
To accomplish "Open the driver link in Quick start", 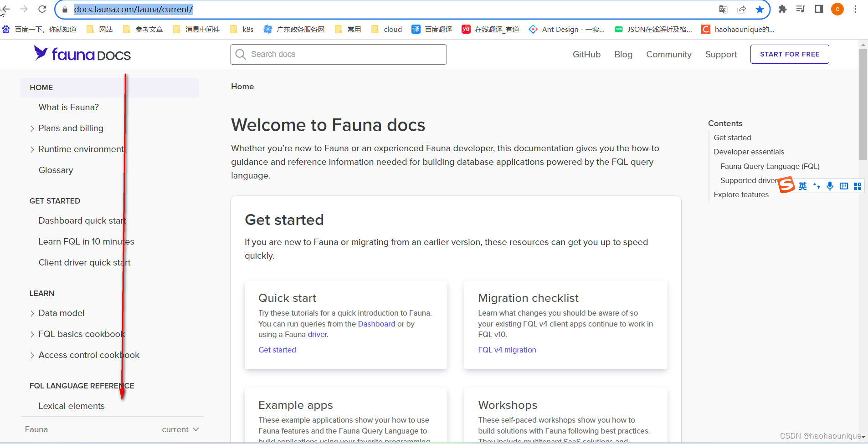I will (317, 334).
